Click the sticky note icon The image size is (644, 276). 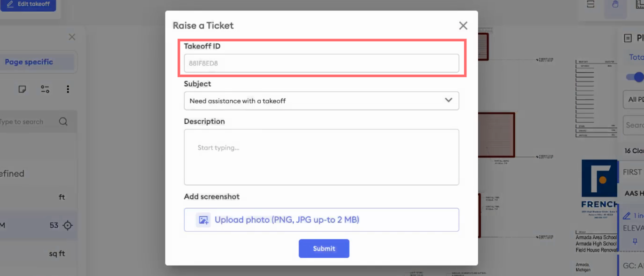click(22, 89)
